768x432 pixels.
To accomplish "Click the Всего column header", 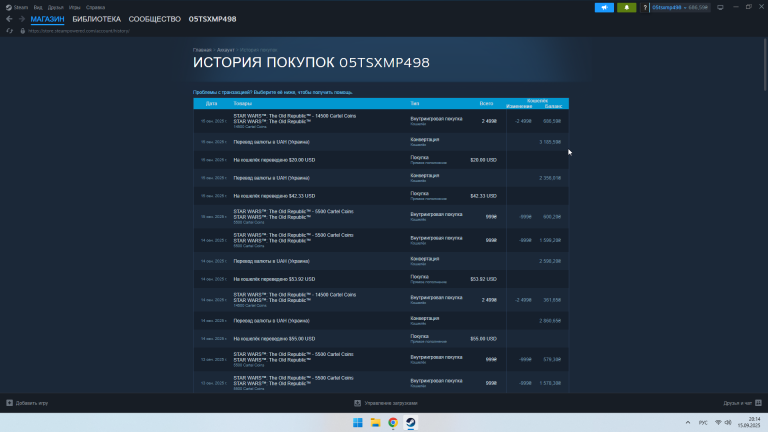I will [x=486, y=103].
